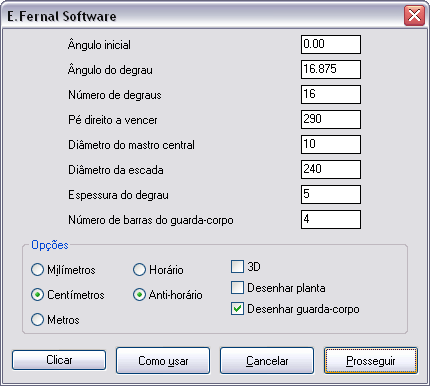Select the Horário direction option

point(139,270)
